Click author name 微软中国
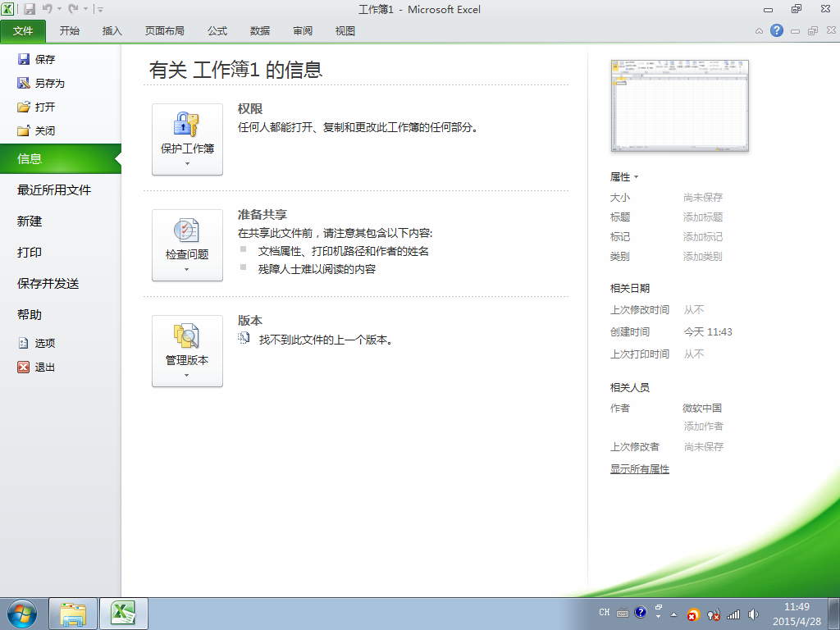 point(702,409)
